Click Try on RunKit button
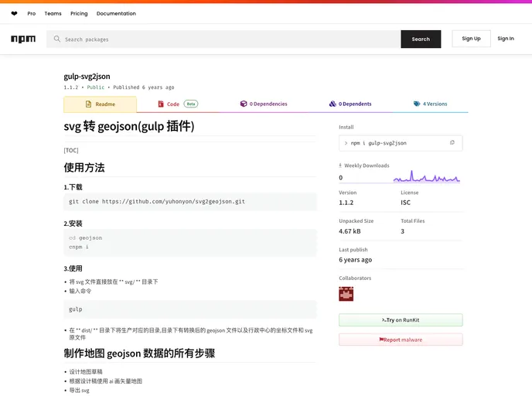The height and width of the screenshot is (396, 532). point(401,320)
